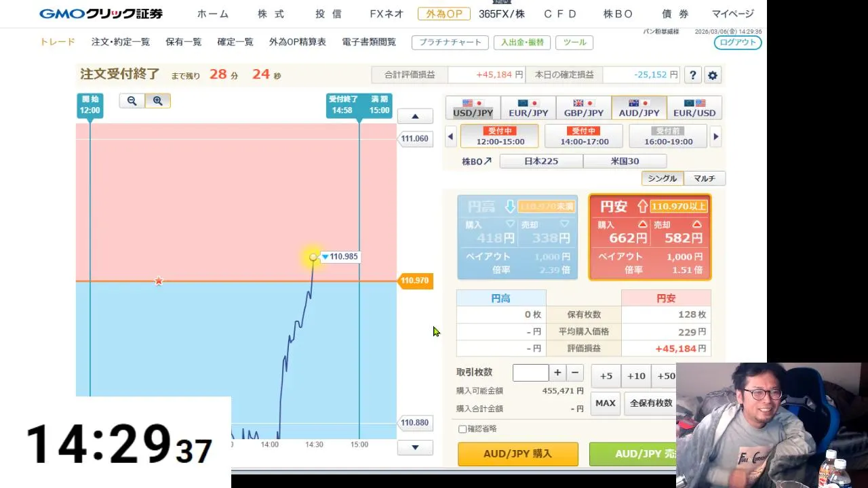Viewport: 868px width, 488px height.
Task: Open マイページ in top navigation
Action: [733, 14]
